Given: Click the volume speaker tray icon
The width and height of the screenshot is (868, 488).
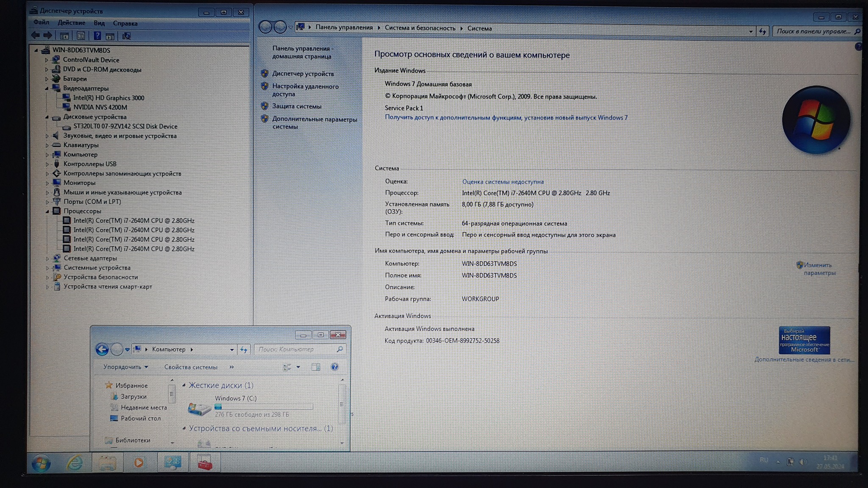Looking at the screenshot, I should tap(802, 462).
